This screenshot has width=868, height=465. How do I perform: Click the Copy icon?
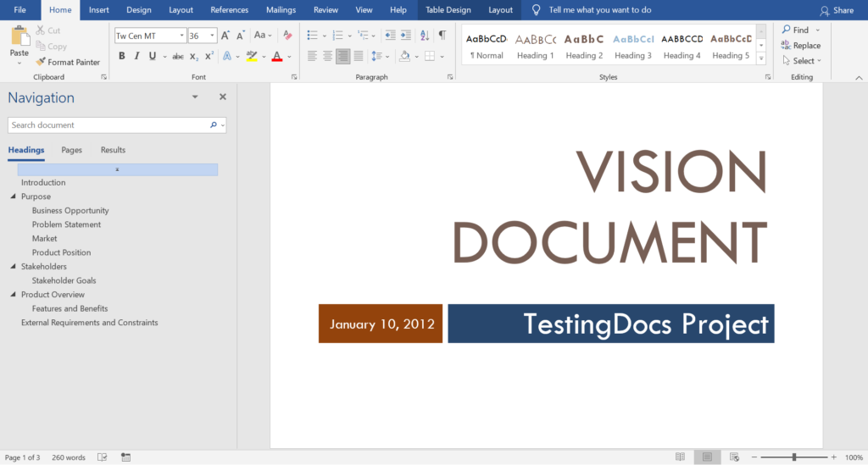41,46
